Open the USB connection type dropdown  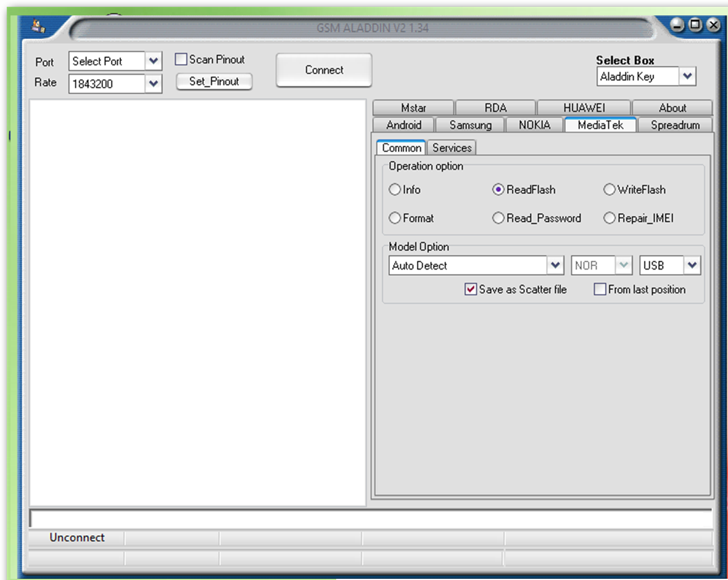692,266
